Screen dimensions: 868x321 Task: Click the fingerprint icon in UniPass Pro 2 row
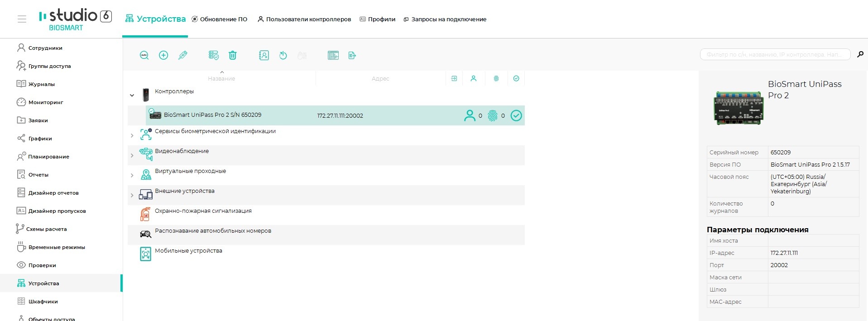tap(493, 116)
